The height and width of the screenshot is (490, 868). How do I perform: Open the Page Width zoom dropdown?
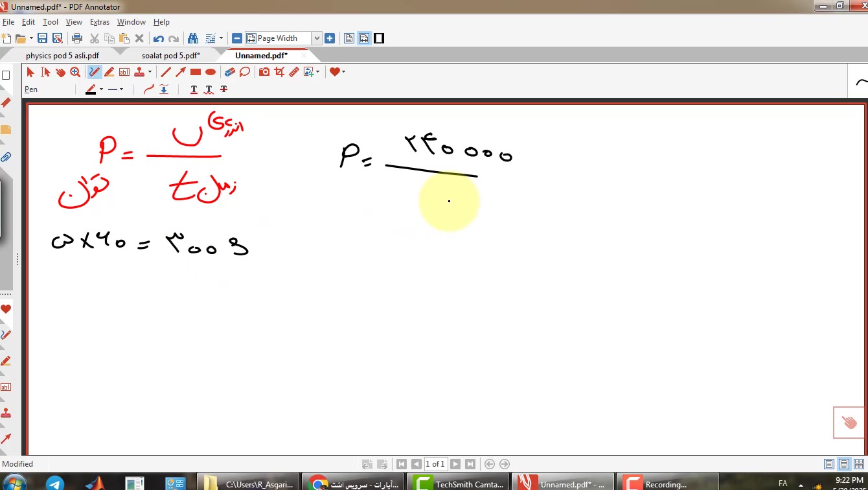coord(317,38)
